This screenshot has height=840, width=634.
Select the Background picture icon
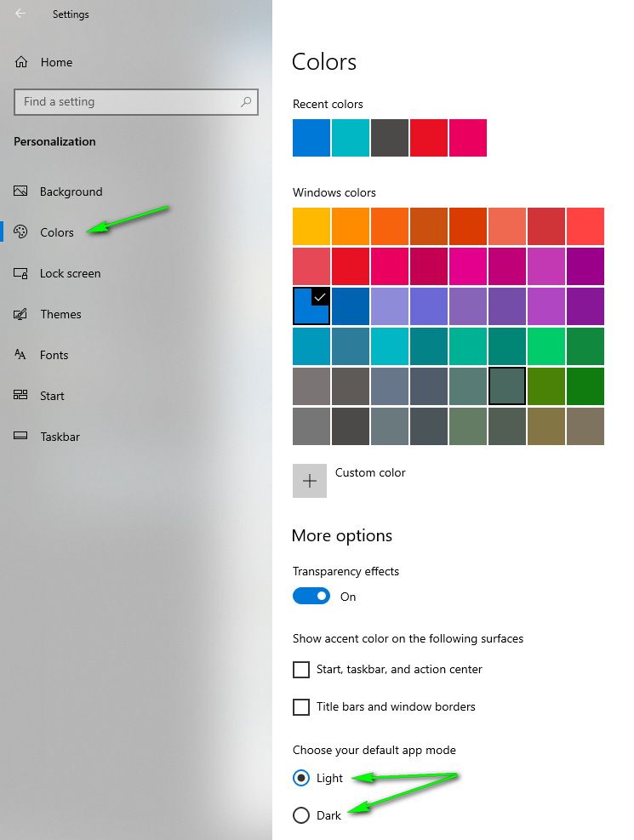click(x=20, y=191)
